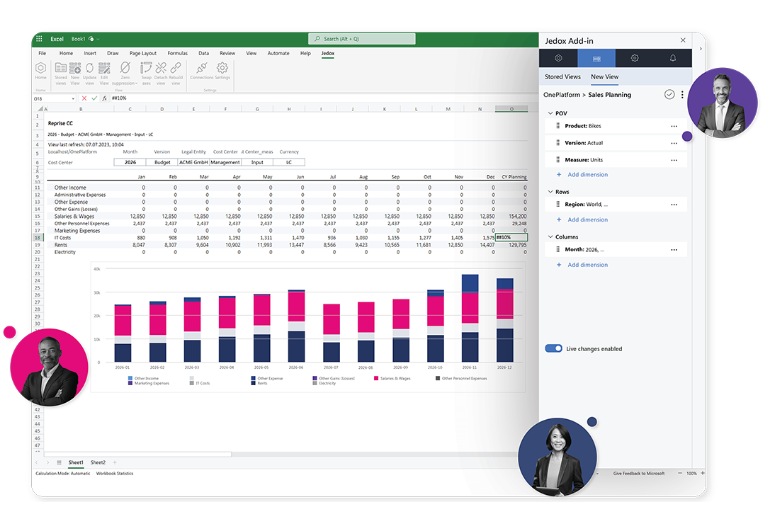
Task: Open the options menu for Product: Bikes
Action: coord(674,127)
